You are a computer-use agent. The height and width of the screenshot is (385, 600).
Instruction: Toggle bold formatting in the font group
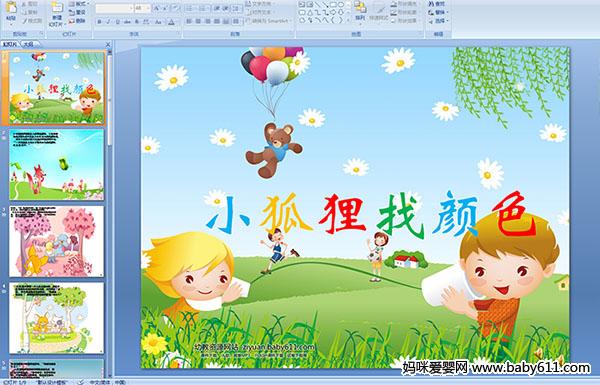click(x=100, y=22)
